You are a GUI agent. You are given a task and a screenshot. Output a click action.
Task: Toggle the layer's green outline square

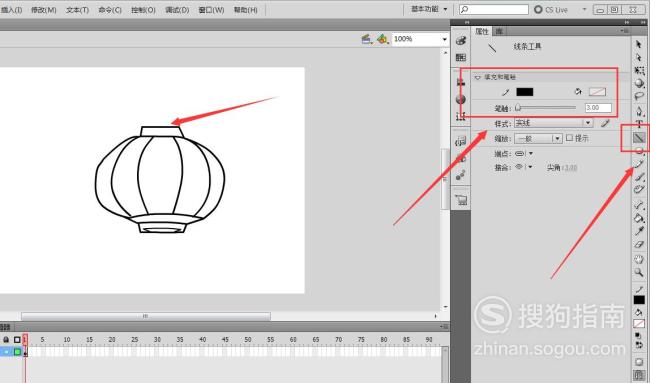(x=17, y=352)
